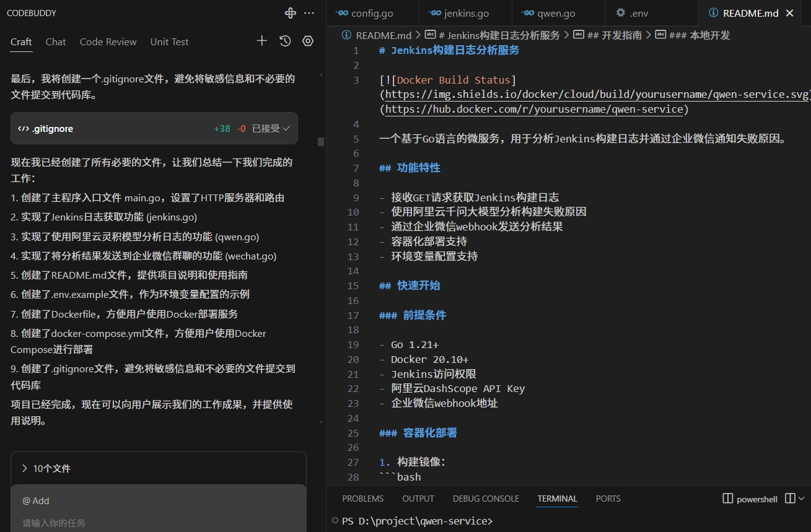811x532 pixels.
Task: Click the '### 容器化部署' heading line
Action: 418,433
